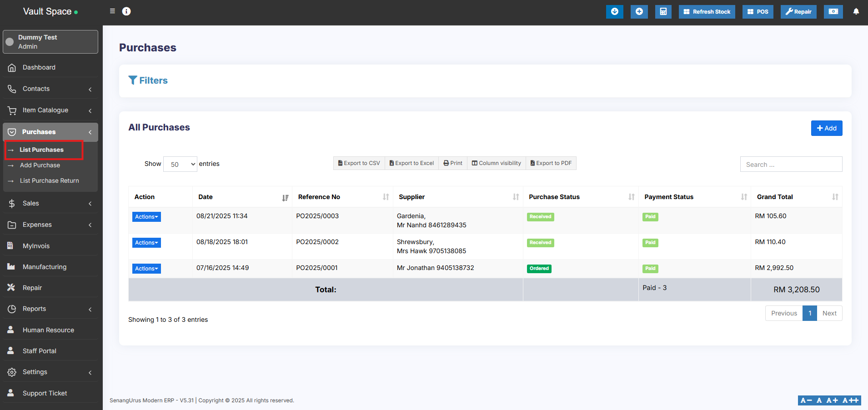
Task: Open the entries-per-page dropdown
Action: click(x=180, y=164)
